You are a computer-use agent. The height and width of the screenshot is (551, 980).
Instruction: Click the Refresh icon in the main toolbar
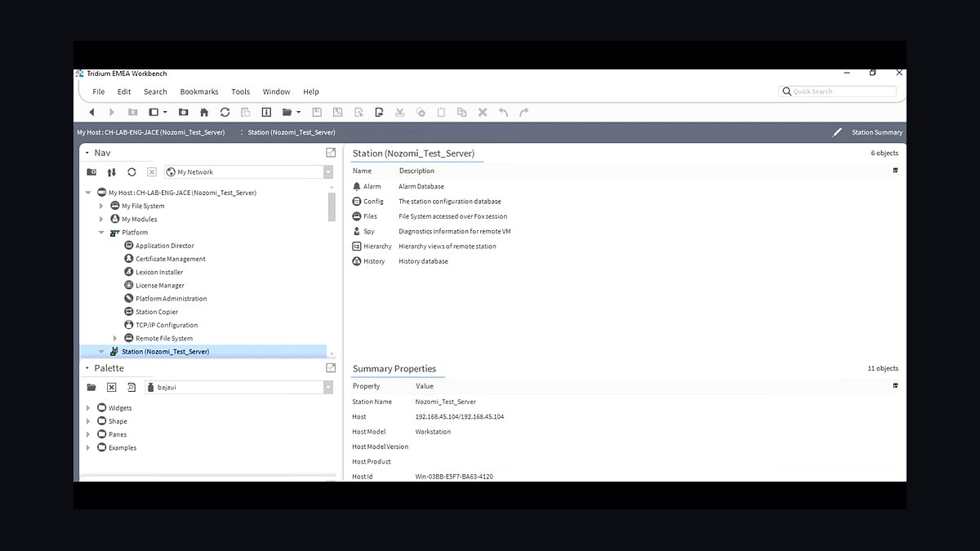click(x=225, y=112)
